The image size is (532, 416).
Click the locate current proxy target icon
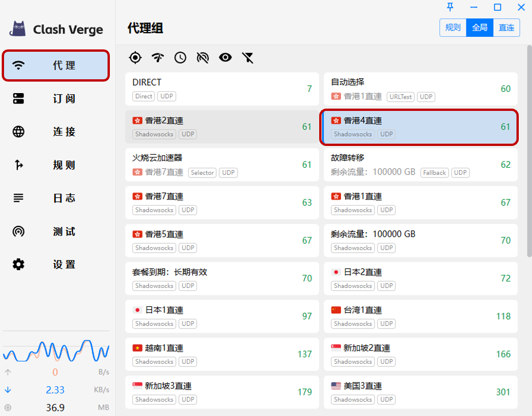pos(135,57)
